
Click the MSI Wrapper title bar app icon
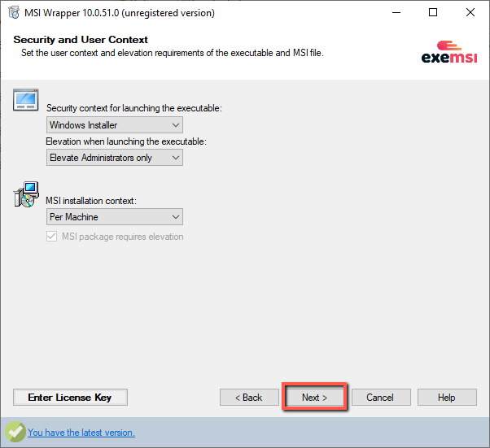click(14, 13)
